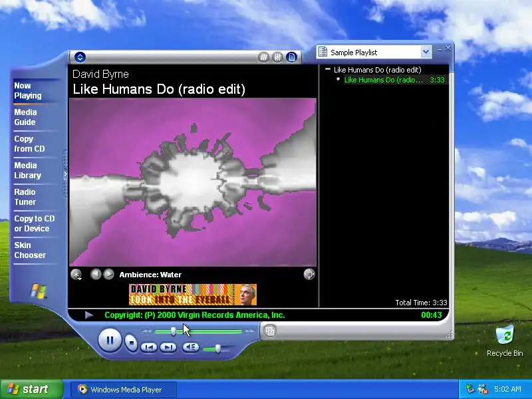Rewind using the seek bar's left arrows
Screen dimensions: 532x399
coord(147,331)
